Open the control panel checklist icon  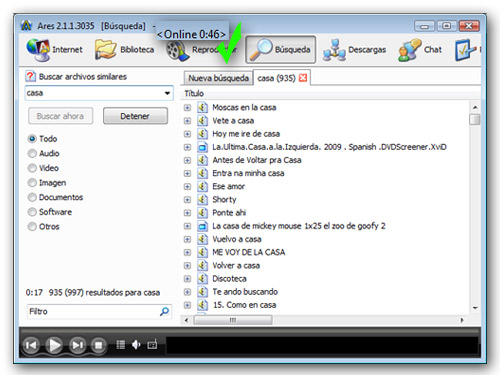[x=465, y=50]
